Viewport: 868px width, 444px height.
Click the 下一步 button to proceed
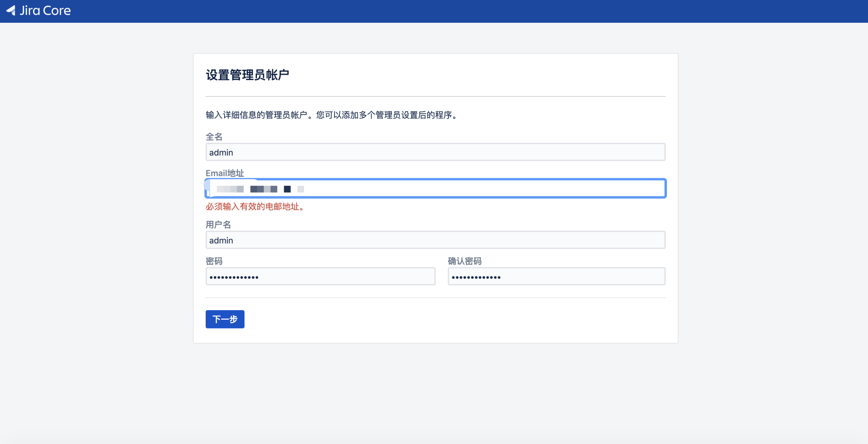tap(225, 319)
